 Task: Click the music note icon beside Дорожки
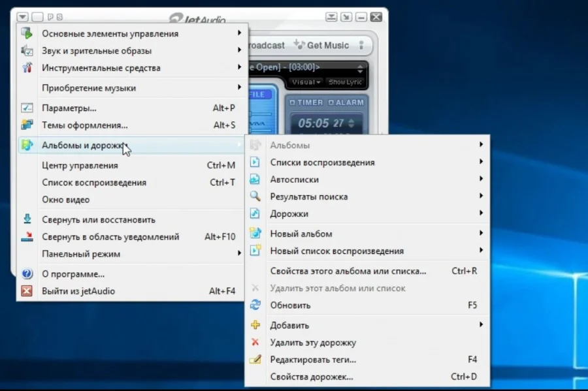[255, 213]
